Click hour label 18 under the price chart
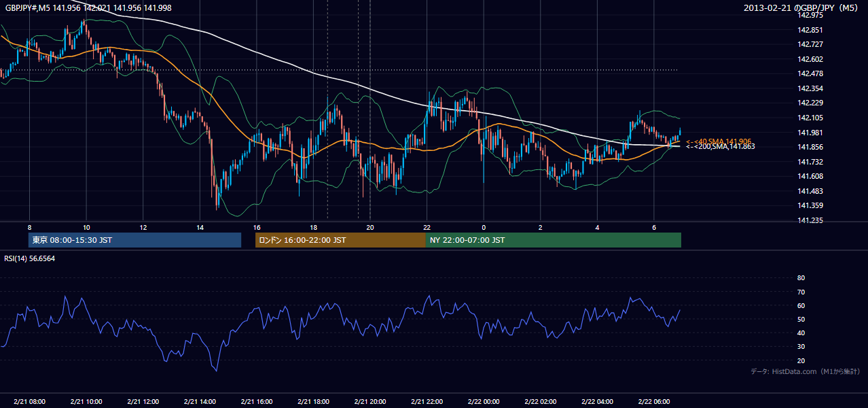Image resolution: width=868 pixels, height=408 pixels. [x=313, y=227]
